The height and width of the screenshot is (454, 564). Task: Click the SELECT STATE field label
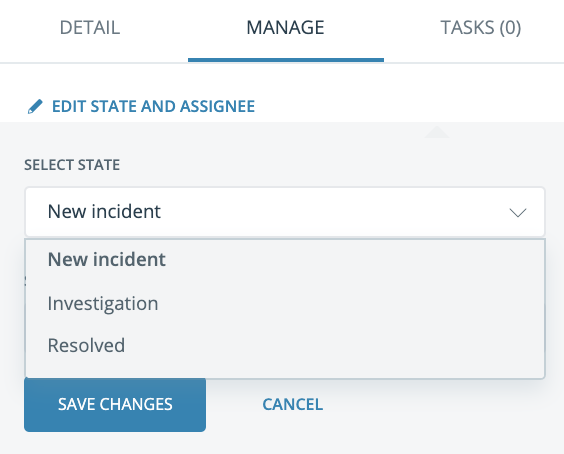pyautogui.click(x=72, y=165)
